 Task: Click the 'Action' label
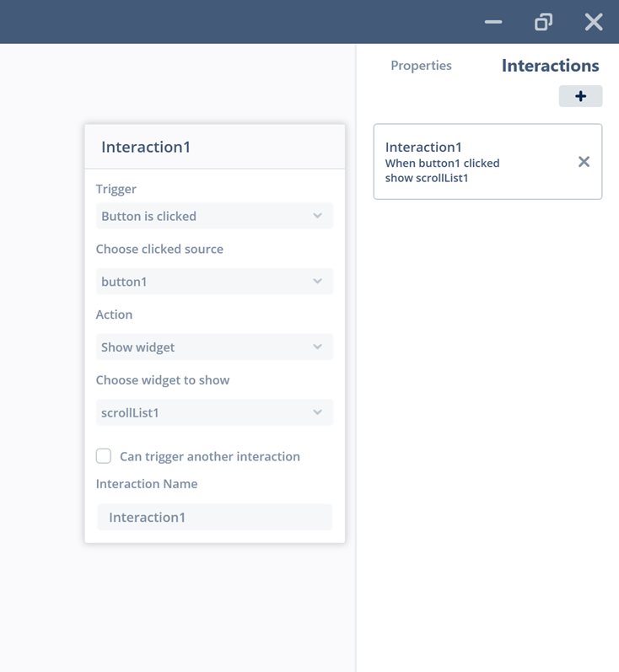pyautogui.click(x=114, y=314)
